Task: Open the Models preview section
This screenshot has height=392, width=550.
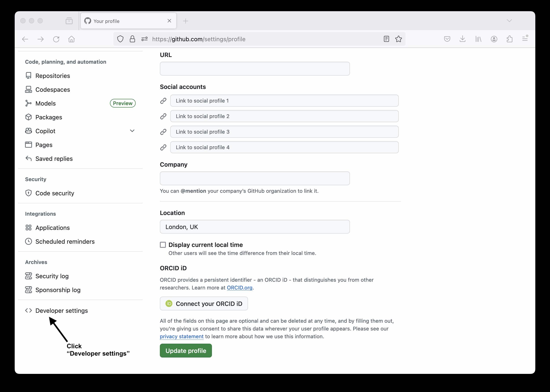Action: tap(46, 103)
